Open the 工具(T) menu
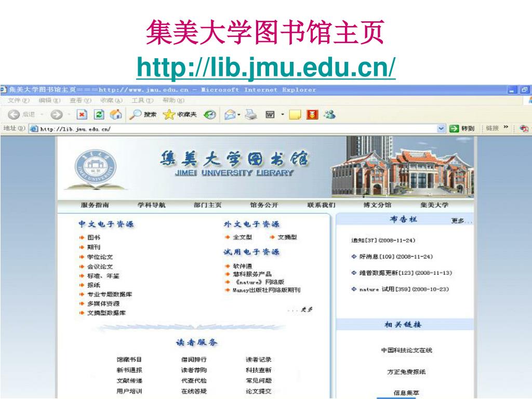The image size is (532, 399). 142,100
